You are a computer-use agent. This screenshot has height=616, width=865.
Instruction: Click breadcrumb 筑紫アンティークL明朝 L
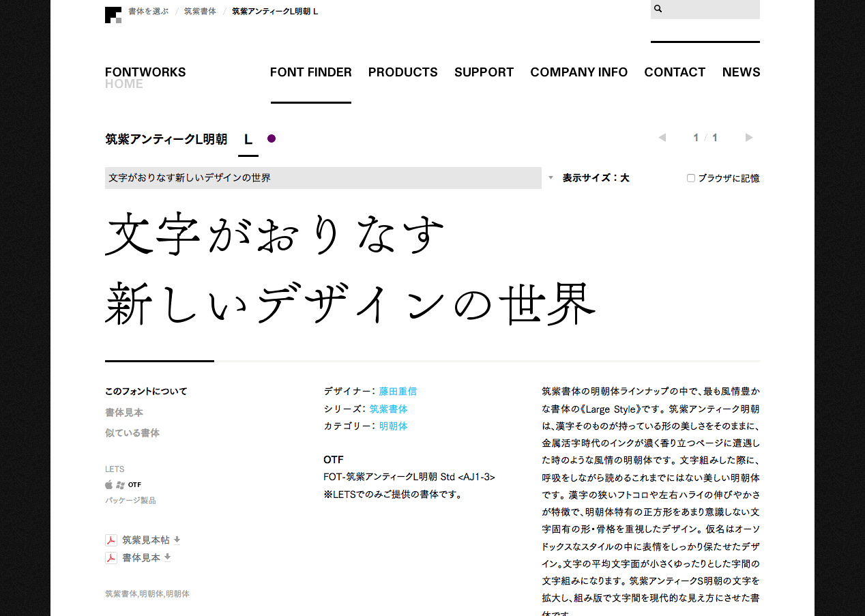click(x=275, y=11)
